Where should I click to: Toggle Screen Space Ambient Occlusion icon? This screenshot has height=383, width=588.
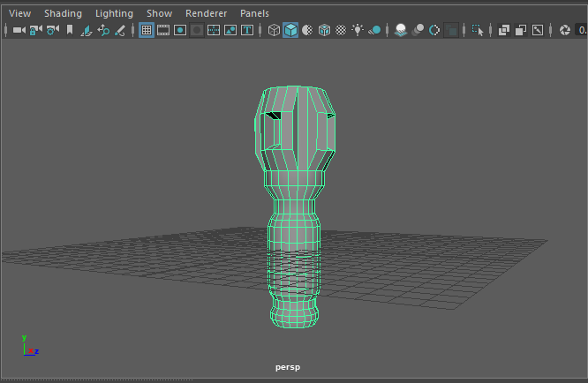pos(401,30)
